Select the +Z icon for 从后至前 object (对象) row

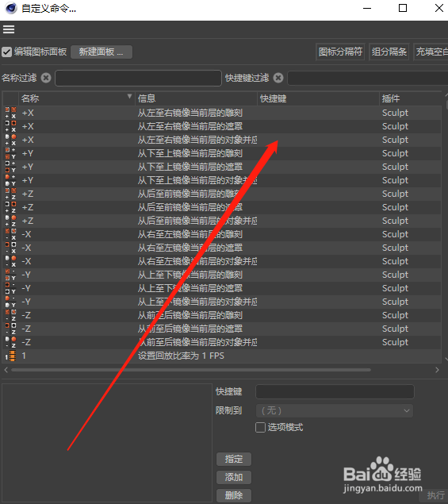pyautogui.click(x=10, y=221)
